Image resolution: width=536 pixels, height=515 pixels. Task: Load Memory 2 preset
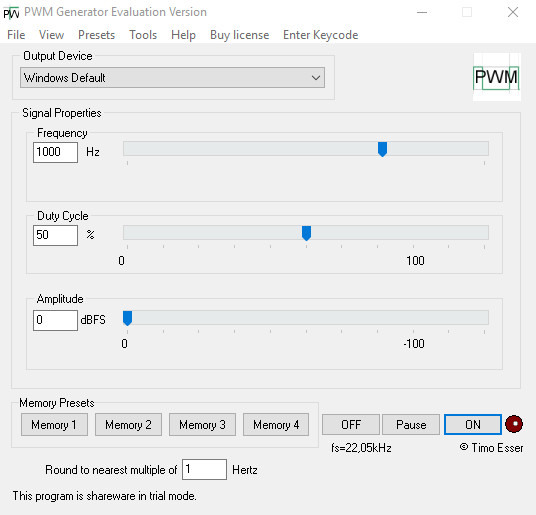click(128, 425)
